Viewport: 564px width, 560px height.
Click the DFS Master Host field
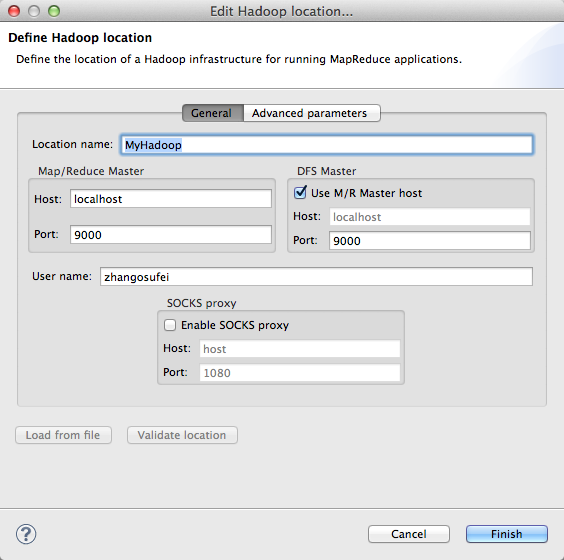(430, 217)
